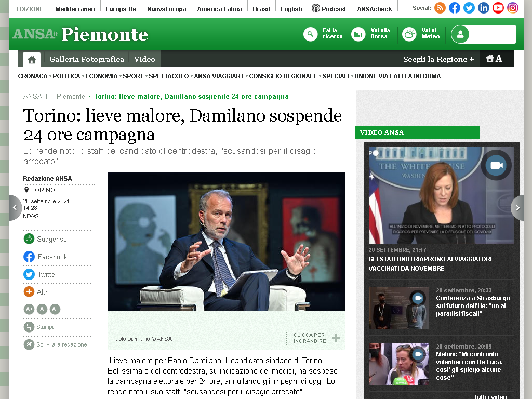Open the Meteo weather icon

tap(409, 34)
